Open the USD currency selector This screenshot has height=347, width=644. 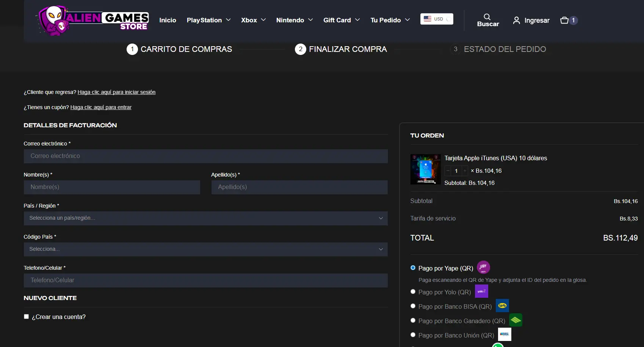(x=437, y=19)
